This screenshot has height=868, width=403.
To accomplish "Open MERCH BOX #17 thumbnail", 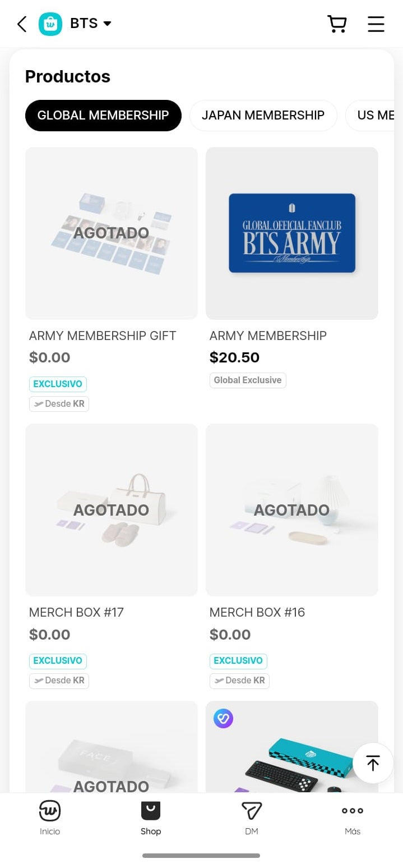I will [111, 509].
